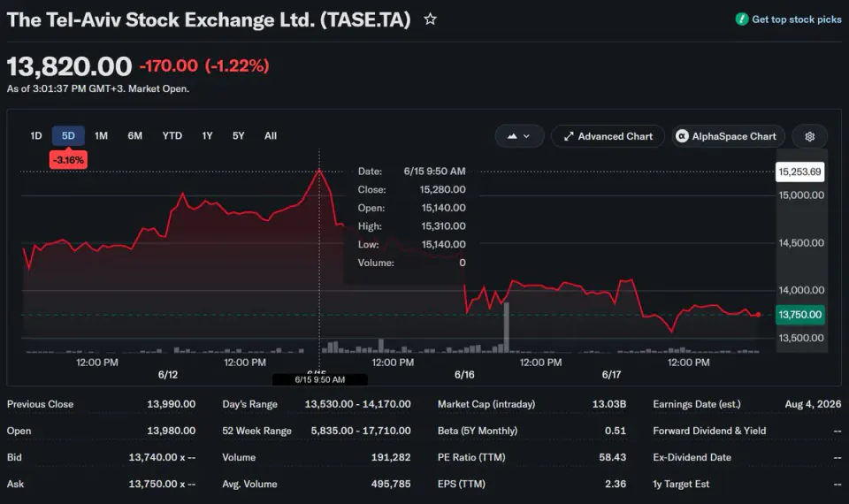The height and width of the screenshot is (504, 849).
Task: Click the Volume value 191,282
Action: (x=391, y=457)
